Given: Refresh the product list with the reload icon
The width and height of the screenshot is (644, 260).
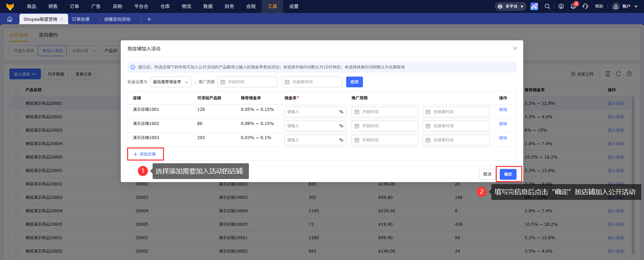Looking at the screenshot, I should pos(619,74).
